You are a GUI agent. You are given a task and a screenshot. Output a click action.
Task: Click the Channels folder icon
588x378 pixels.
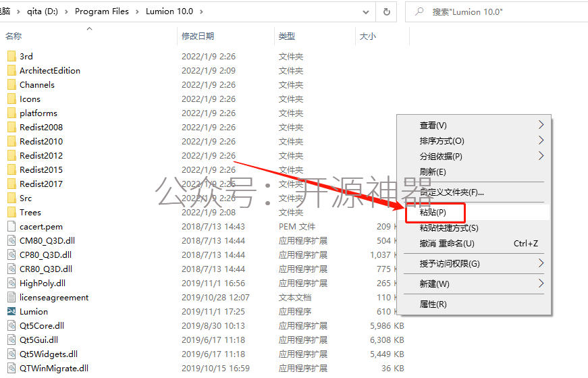[x=11, y=85]
